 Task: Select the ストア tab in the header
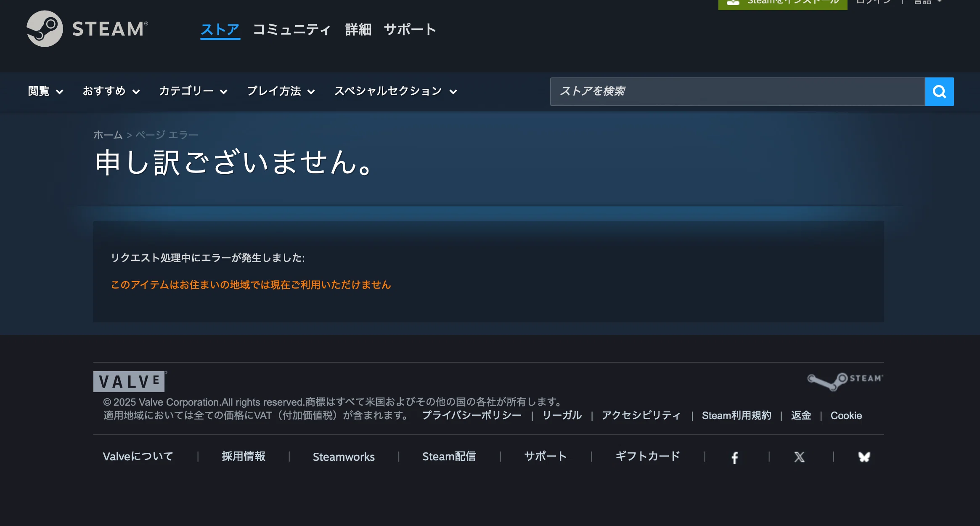click(x=220, y=29)
